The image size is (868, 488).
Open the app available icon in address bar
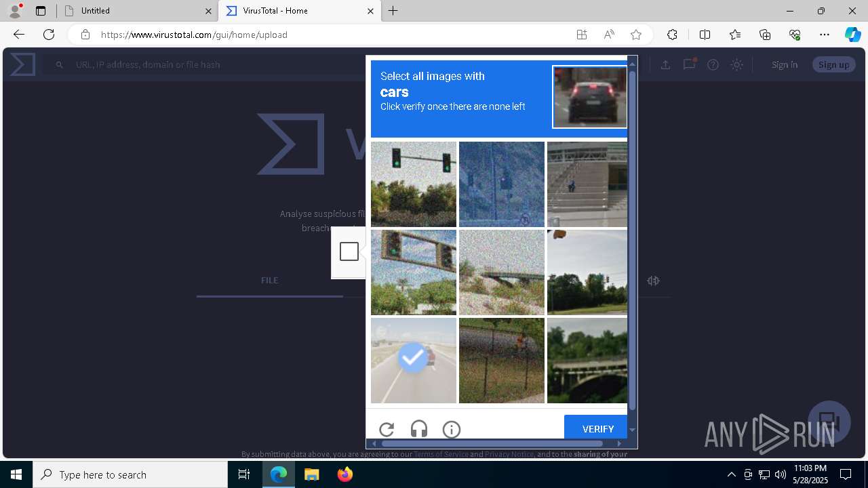(582, 35)
